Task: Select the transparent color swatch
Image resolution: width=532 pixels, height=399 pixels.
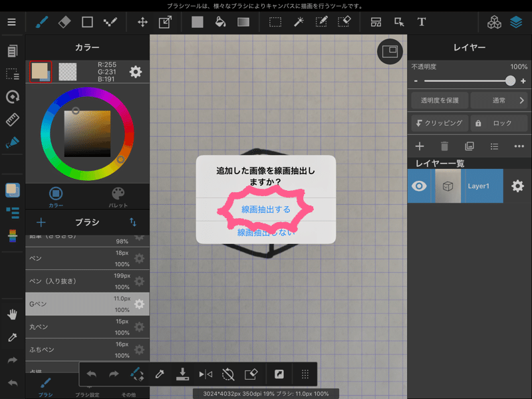Action: pos(68,72)
